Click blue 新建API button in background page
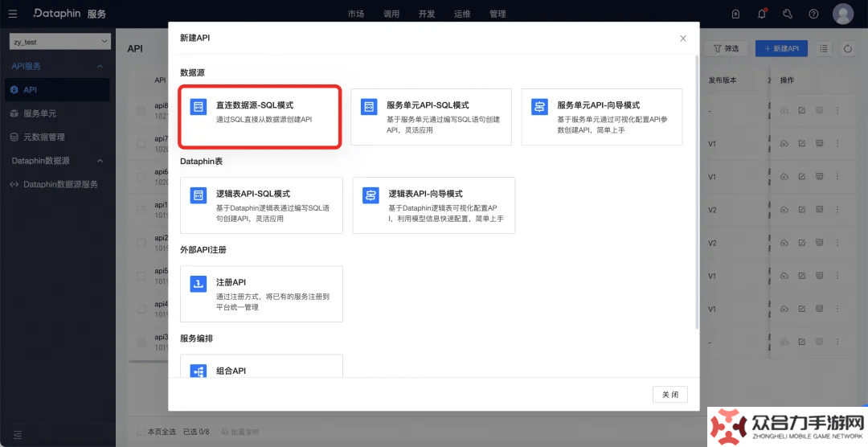 point(781,49)
